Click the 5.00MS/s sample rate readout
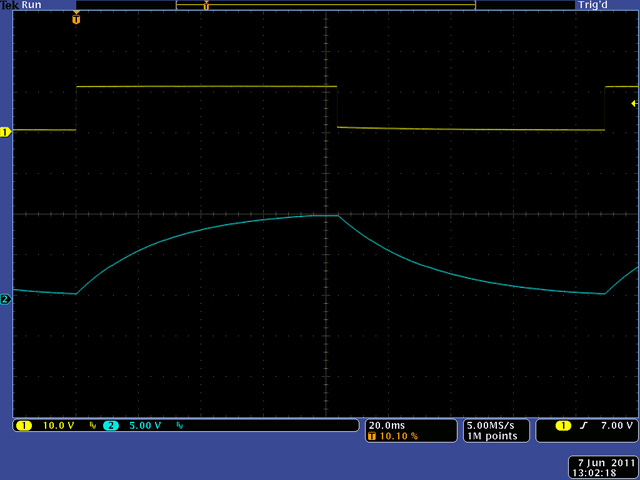Image resolution: width=640 pixels, height=480 pixels. 492,425
